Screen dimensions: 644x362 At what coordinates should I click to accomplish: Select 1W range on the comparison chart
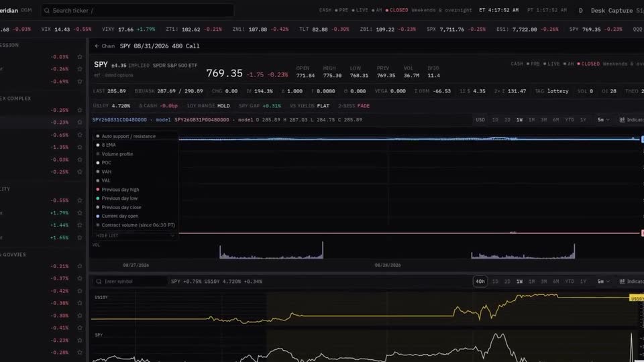coord(519,281)
